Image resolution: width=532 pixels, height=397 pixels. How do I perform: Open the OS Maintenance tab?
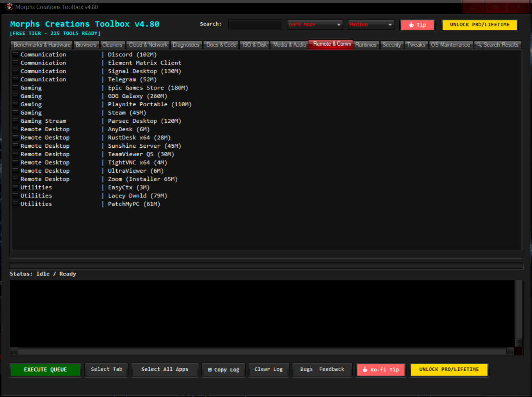[451, 45]
